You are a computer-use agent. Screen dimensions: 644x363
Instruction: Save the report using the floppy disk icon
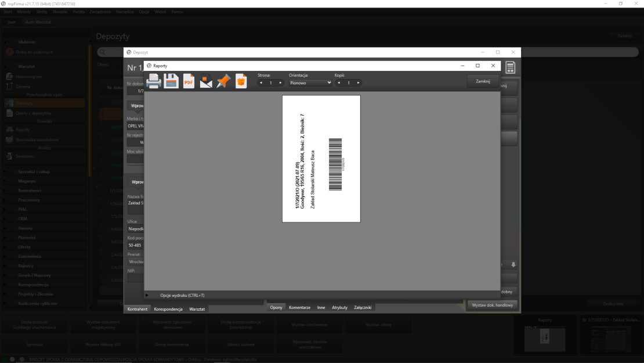point(171,81)
